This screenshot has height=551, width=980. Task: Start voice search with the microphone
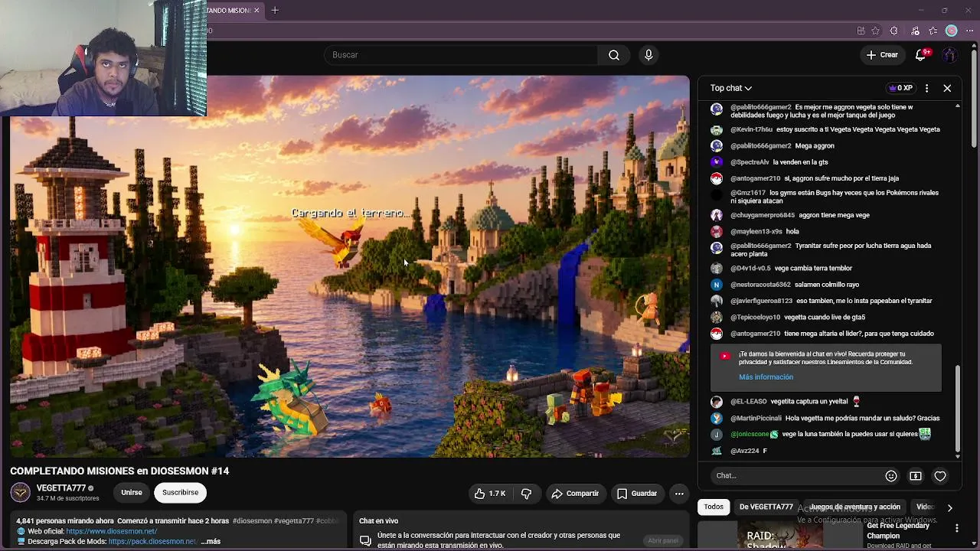point(648,55)
